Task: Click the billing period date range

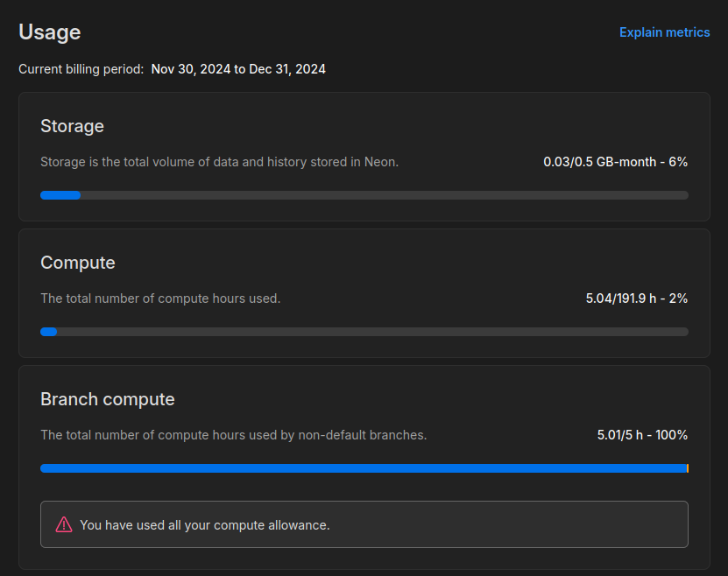Action: tap(238, 69)
